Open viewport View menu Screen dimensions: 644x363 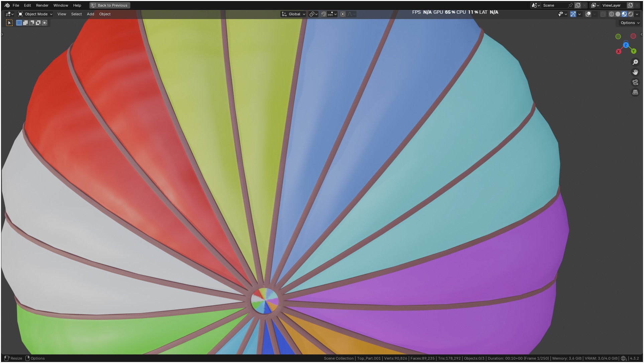click(x=62, y=14)
